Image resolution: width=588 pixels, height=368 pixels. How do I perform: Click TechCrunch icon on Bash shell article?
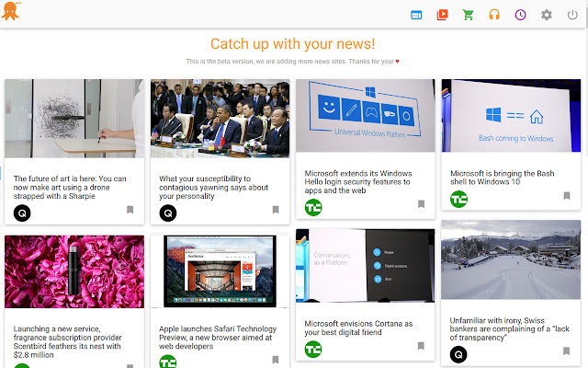(458, 200)
